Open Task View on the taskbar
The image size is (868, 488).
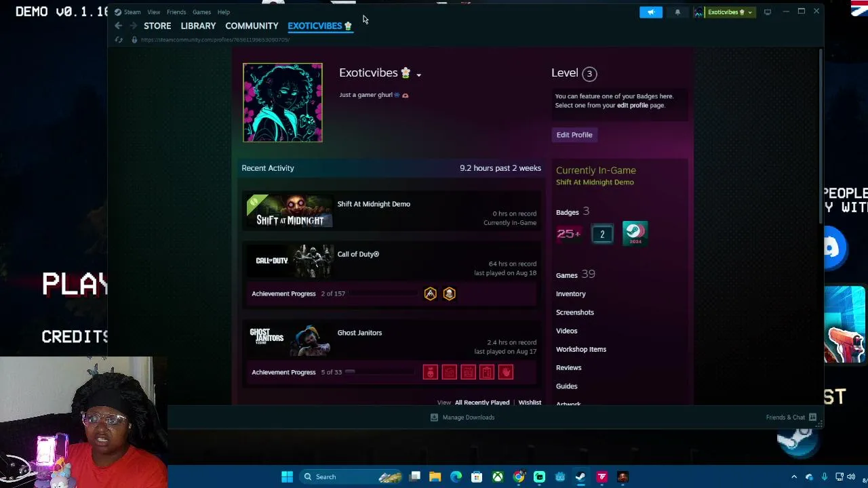tap(415, 476)
